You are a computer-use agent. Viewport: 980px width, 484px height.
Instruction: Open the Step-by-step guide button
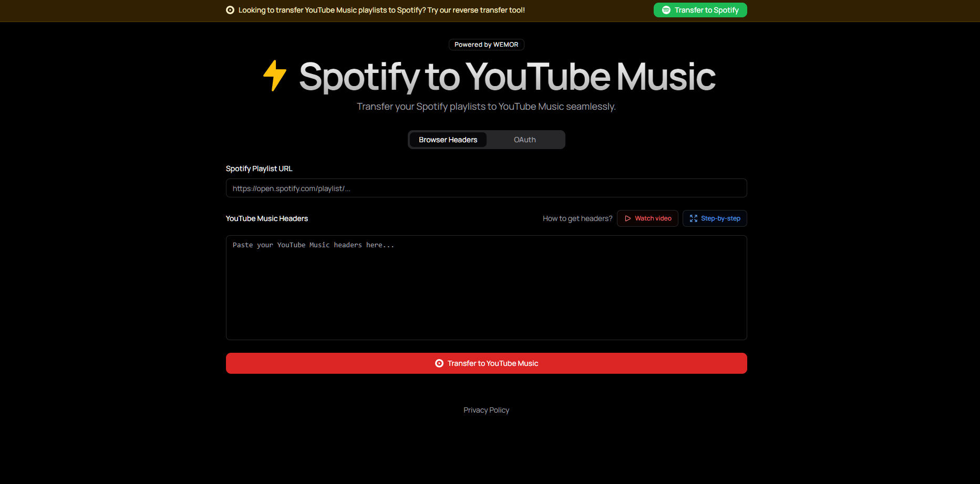(715, 218)
